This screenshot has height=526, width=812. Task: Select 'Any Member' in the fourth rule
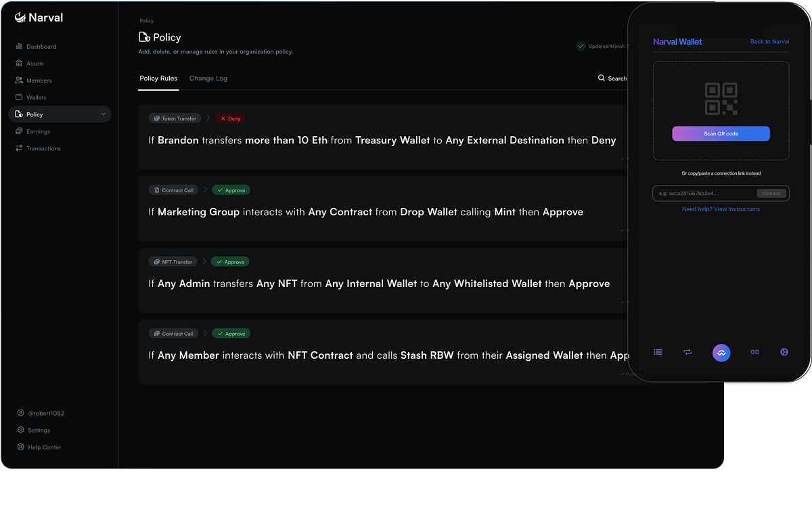tap(188, 355)
